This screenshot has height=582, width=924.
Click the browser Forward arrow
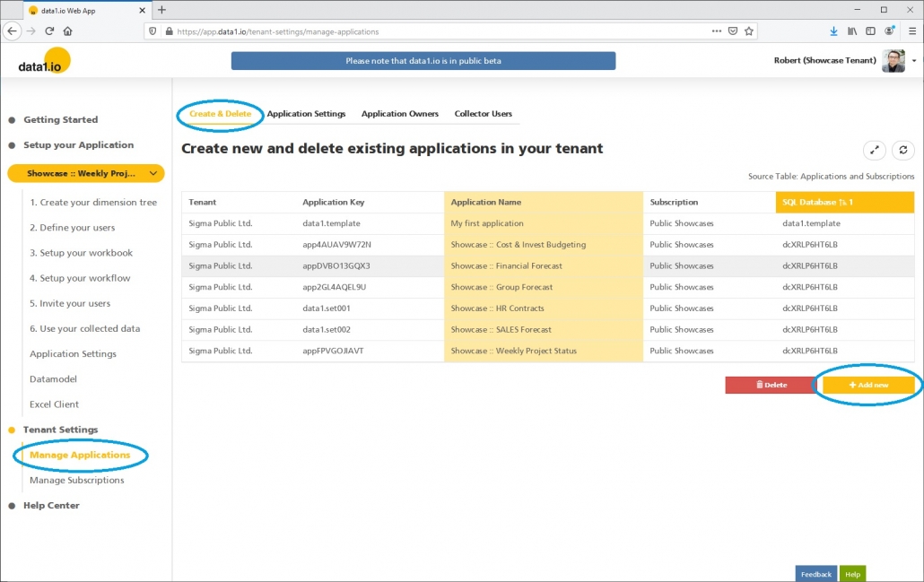pos(31,31)
